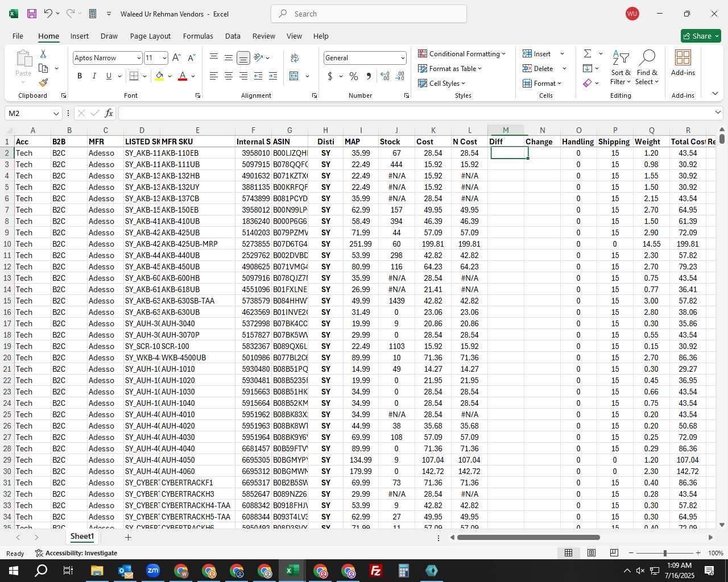
Task: Toggle Middle Align vertical alignment
Action: point(228,57)
